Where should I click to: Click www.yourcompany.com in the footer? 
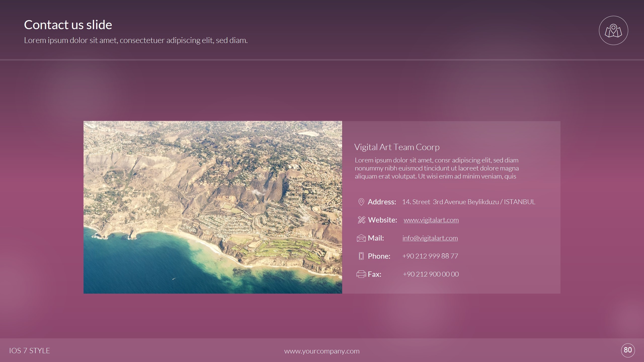(x=322, y=351)
